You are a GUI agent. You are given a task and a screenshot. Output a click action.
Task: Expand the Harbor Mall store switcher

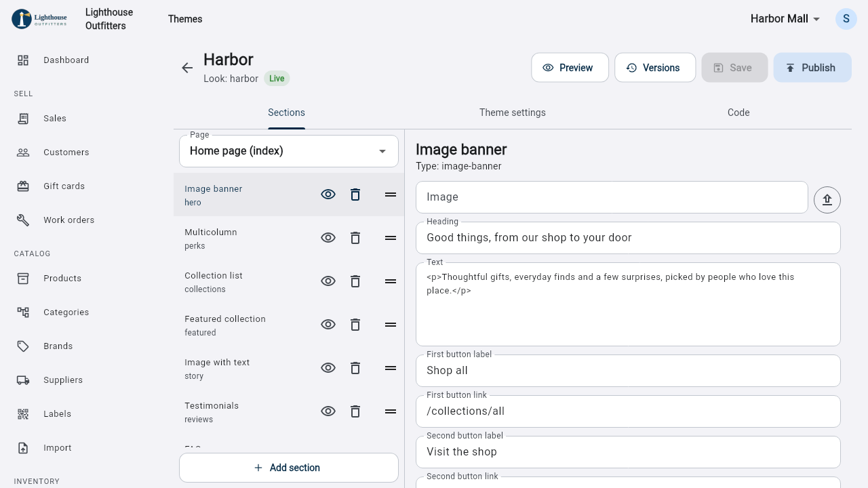(786, 19)
